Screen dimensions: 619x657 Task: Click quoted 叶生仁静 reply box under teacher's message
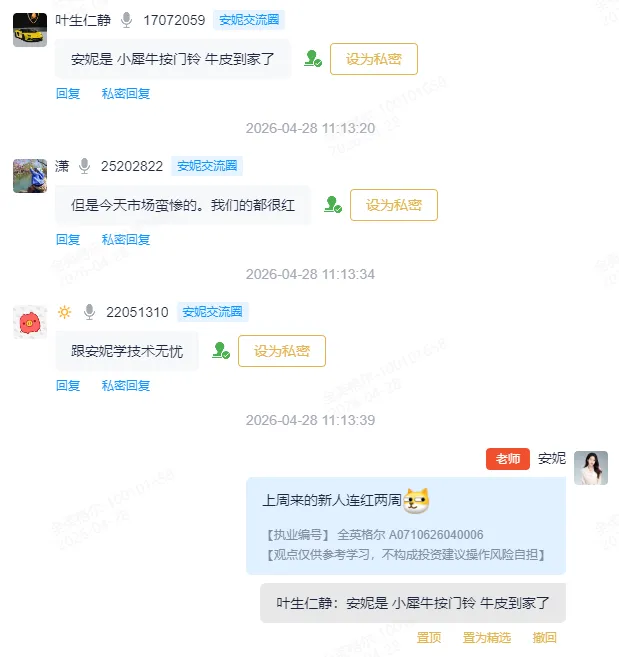(x=413, y=603)
